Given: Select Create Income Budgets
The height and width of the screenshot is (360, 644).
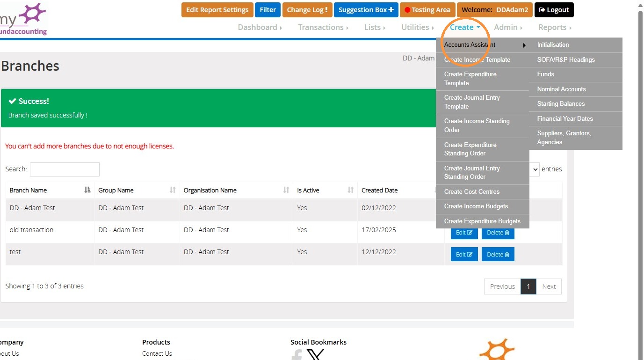Looking at the screenshot, I should click(482, 206).
